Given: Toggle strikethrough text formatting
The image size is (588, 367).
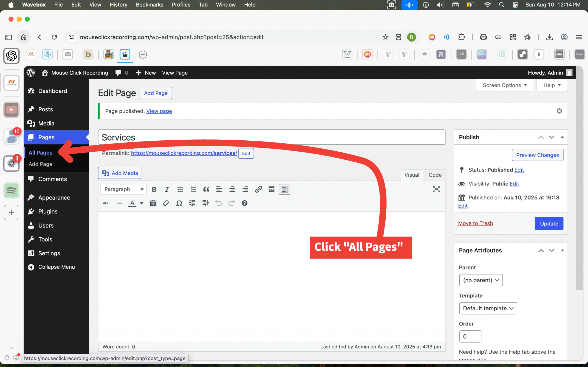Looking at the screenshot, I should click(x=106, y=203).
